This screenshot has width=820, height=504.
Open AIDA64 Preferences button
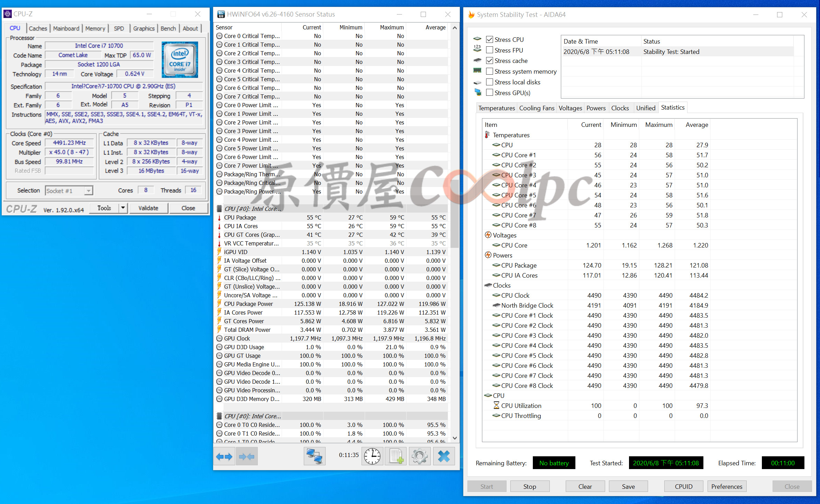727,486
